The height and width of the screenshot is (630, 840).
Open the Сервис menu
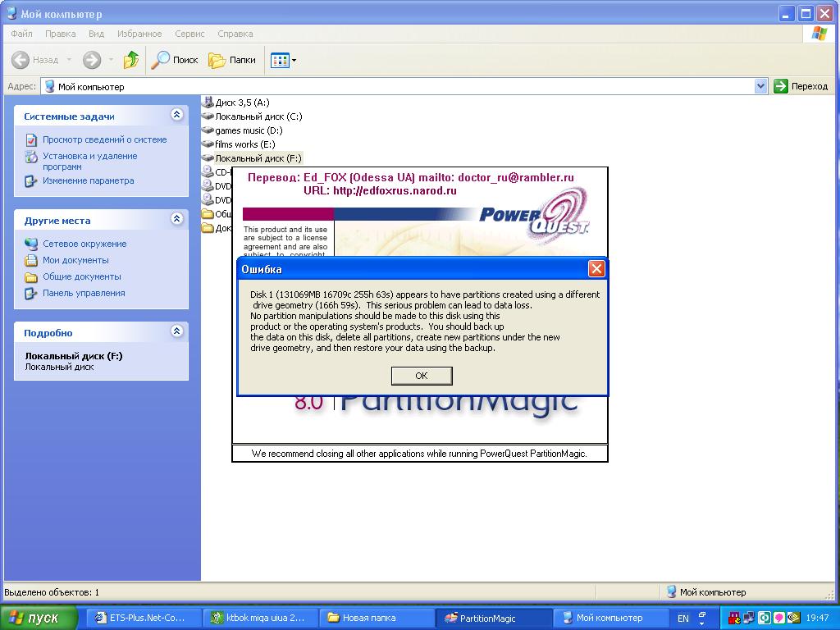[x=189, y=34]
